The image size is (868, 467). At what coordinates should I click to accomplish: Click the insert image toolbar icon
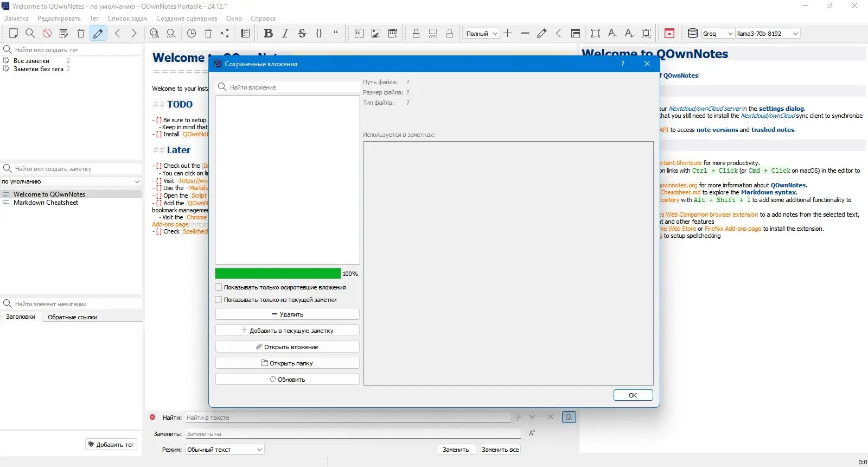pyautogui.click(x=376, y=33)
